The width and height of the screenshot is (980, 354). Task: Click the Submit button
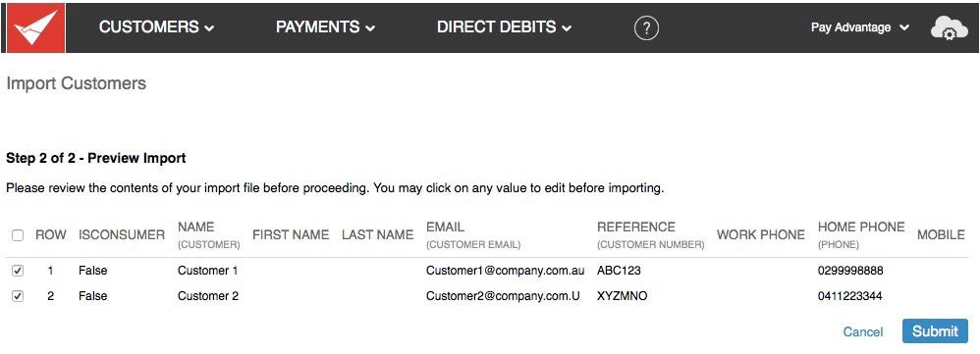(x=935, y=331)
